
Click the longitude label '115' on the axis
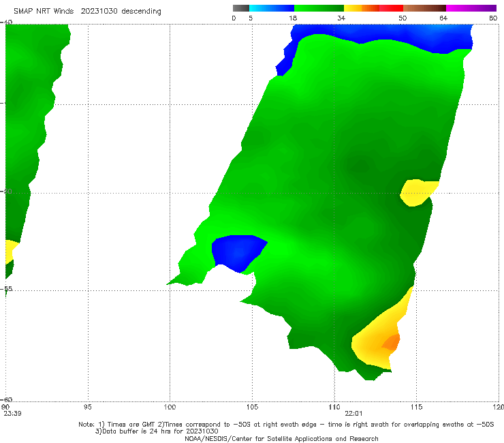pos(417,408)
